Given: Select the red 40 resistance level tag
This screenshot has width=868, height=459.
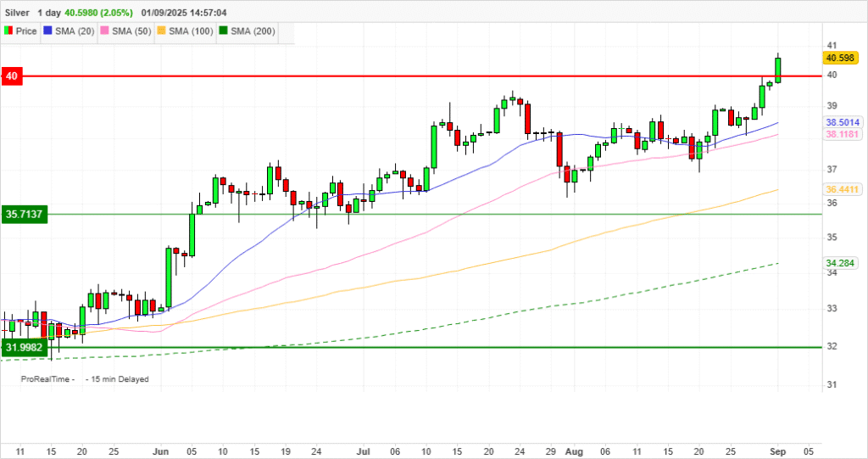Looking at the screenshot, I should pyautogui.click(x=11, y=76).
